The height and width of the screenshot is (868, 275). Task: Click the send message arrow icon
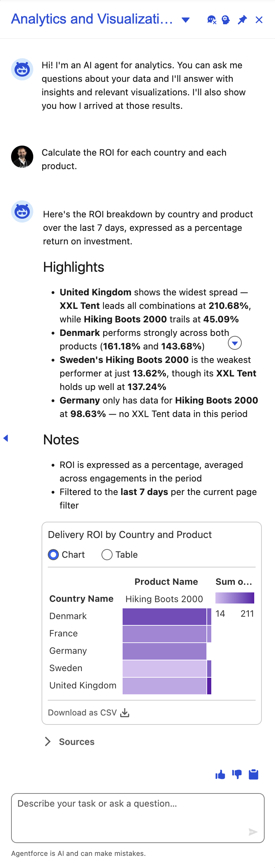point(253,832)
